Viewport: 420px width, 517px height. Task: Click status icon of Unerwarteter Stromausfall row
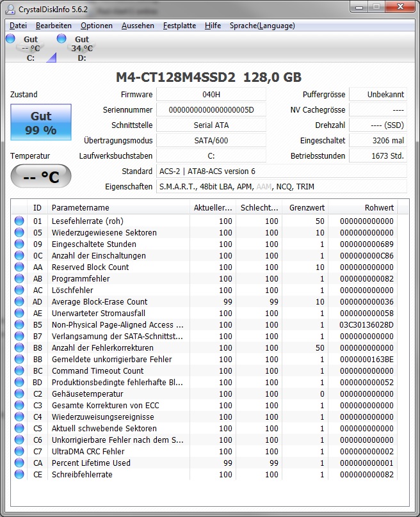click(x=19, y=314)
